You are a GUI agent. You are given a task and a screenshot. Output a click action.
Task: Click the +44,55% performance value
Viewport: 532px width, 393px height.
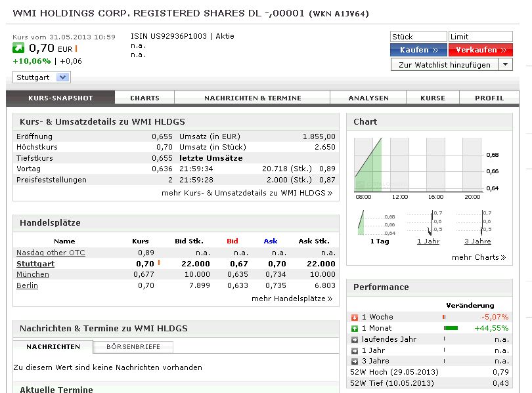click(x=491, y=328)
